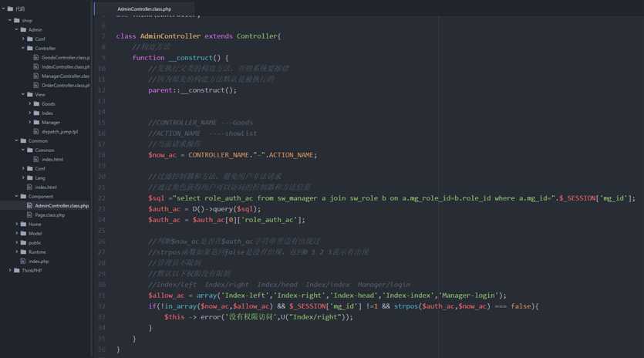This screenshot has height=358, width=644.
Task: Click the Model folder icon
Action: click(23, 233)
